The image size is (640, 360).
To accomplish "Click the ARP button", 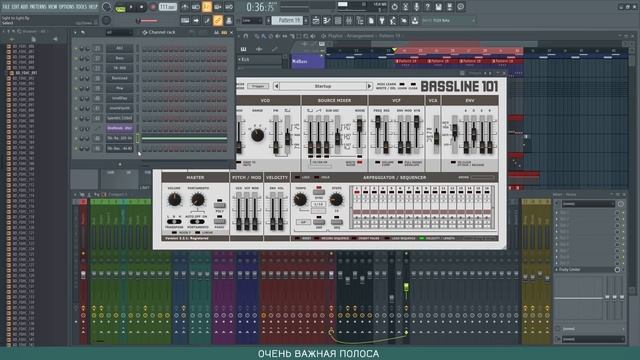I will 319,222.
